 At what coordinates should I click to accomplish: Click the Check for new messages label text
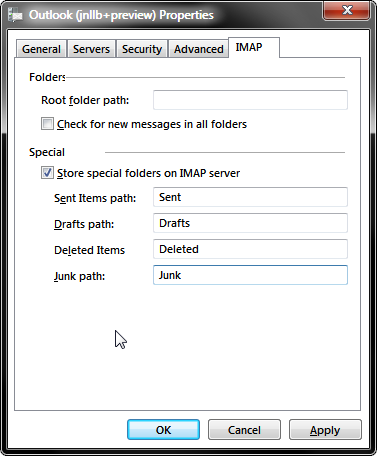pyautogui.click(x=152, y=124)
